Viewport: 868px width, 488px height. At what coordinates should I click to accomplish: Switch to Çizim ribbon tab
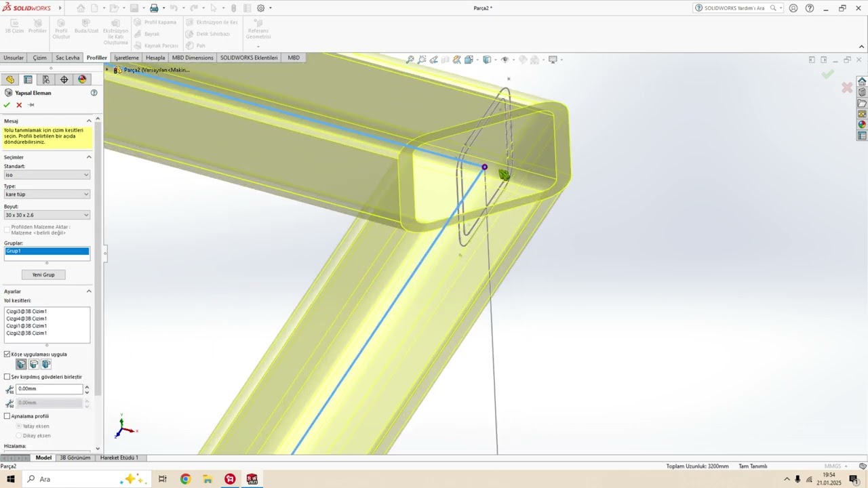point(40,58)
